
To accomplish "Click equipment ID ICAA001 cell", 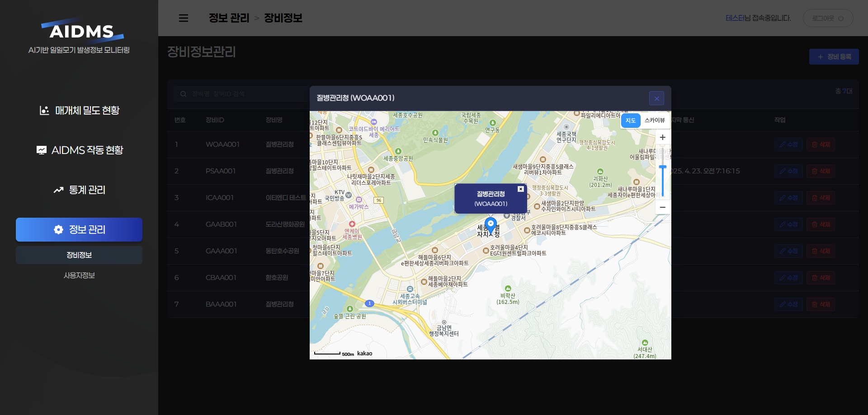I will [220, 198].
